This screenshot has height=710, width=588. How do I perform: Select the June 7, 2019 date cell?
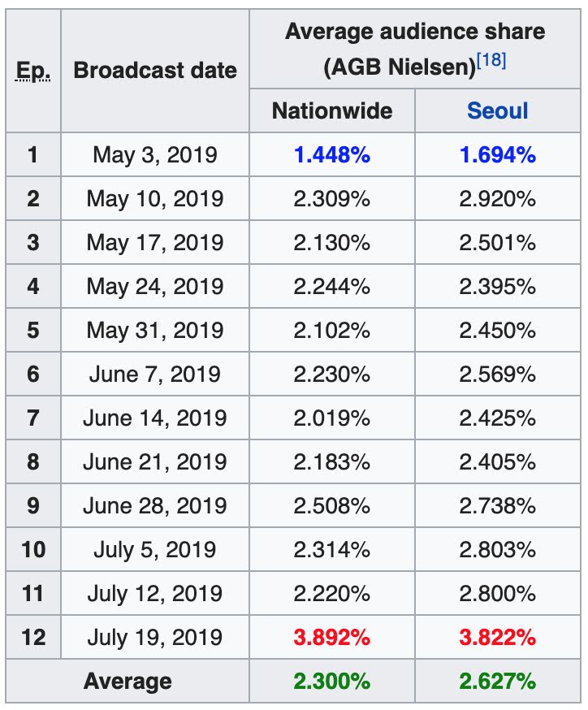pyautogui.click(x=155, y=374)
